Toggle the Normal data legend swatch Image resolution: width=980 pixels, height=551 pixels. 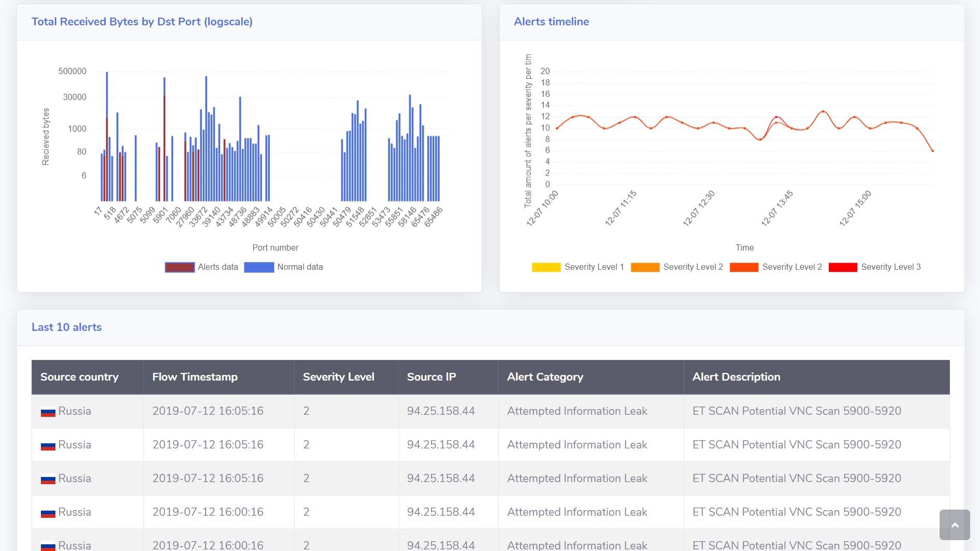(x=259, y=267)
